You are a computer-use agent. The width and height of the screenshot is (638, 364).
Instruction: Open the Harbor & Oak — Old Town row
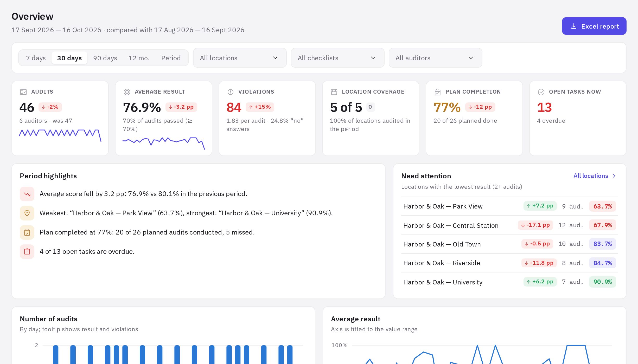509,244
